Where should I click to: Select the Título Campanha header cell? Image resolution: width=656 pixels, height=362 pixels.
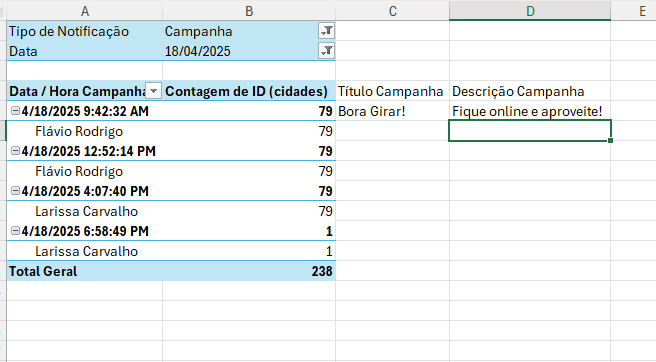pos(392,91)
